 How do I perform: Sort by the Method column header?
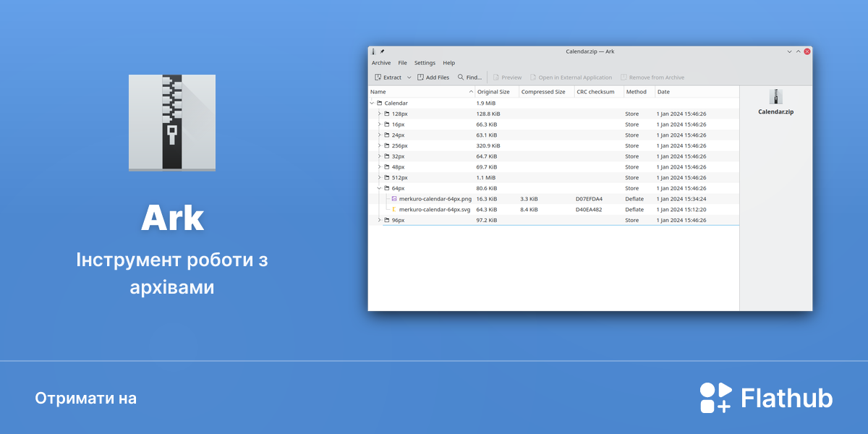[639, 92]
